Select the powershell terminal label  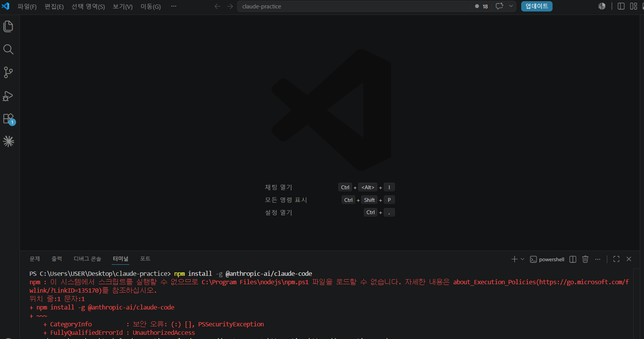(x=551, y=259)
